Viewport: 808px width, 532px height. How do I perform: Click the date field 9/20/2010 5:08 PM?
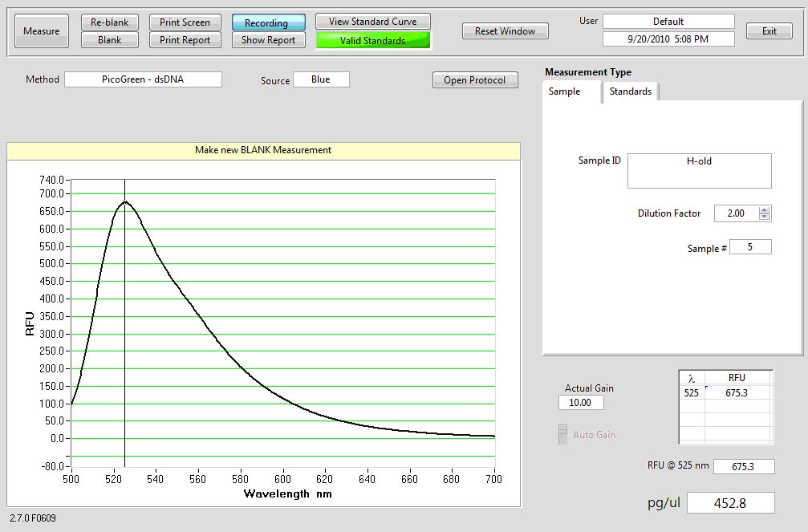(x=668, y=39)
